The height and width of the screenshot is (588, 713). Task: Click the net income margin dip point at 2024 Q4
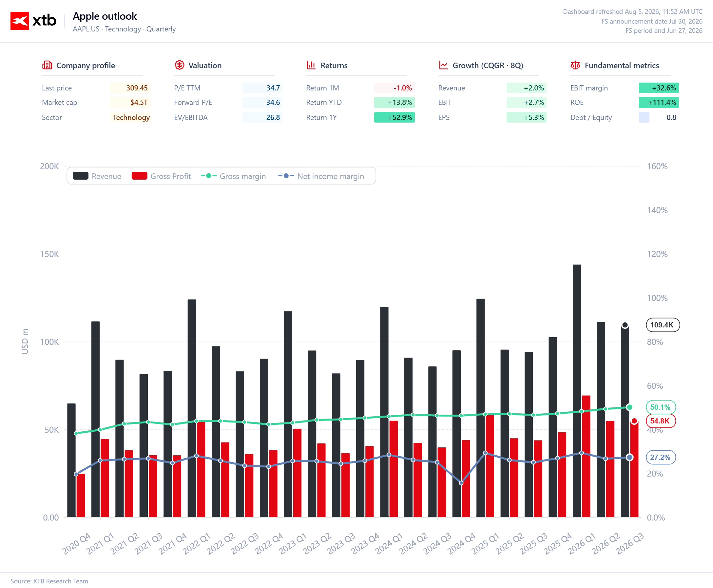461,483
